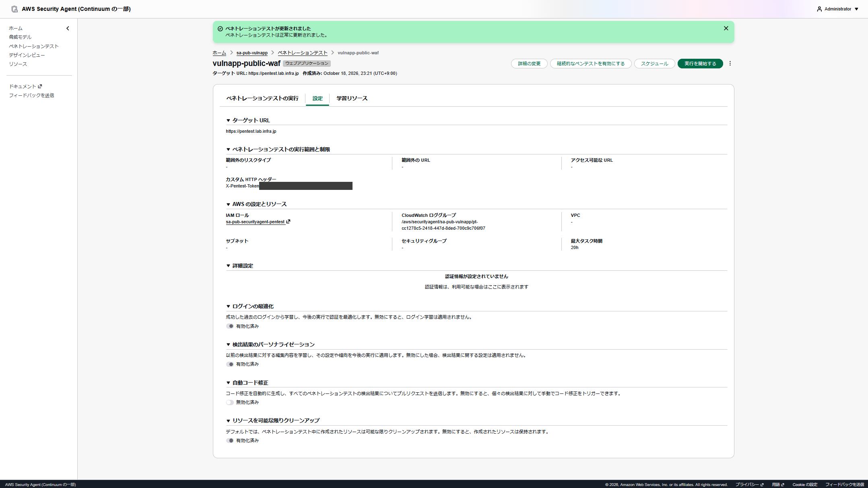Select the 設定 tab

318,99
